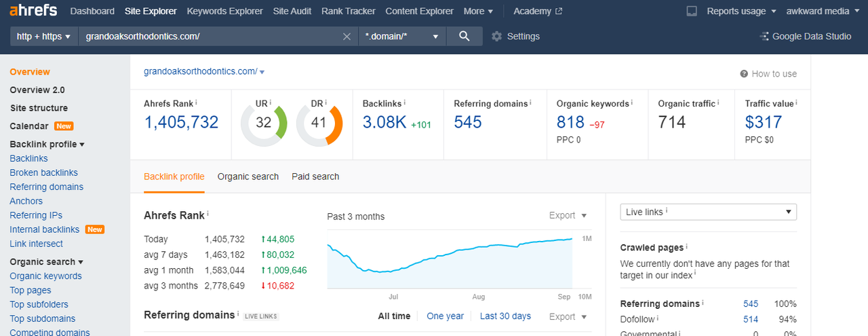Click the How to use help icon
The height and width of the screenshot is (336, 868).
tap(744, 74)
